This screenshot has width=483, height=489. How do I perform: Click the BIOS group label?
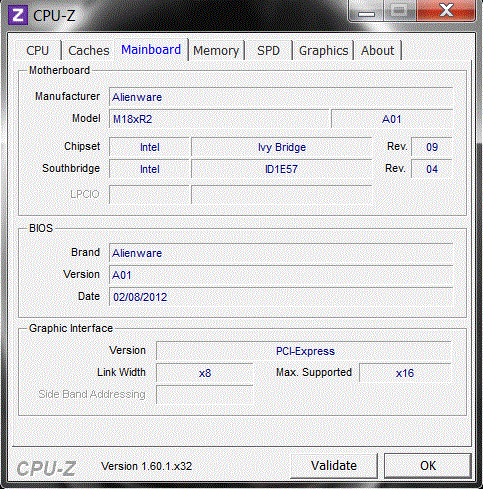click(41, 228)
